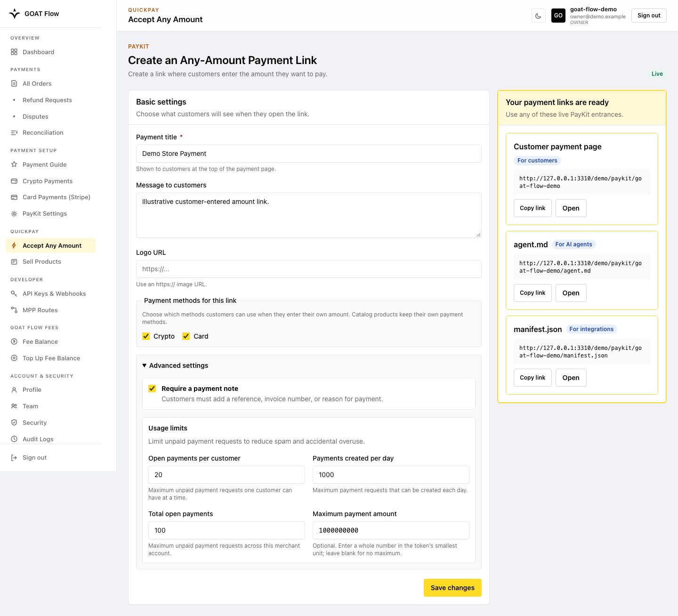This screenshot has width=678, height=616.
Task: Click Open payments per customer field
Action: (x=226, y=475)
